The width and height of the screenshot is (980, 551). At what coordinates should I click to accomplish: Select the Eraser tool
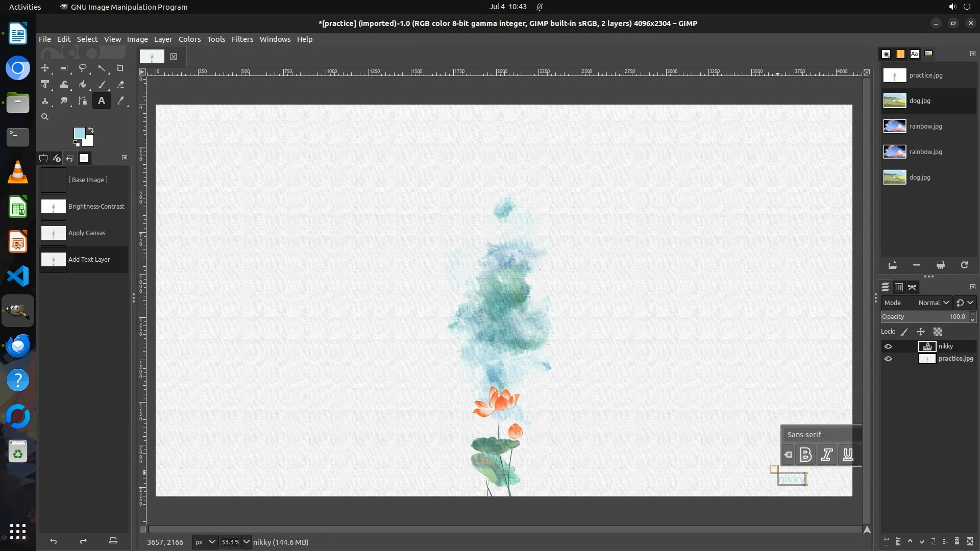[x=120, y=85]
